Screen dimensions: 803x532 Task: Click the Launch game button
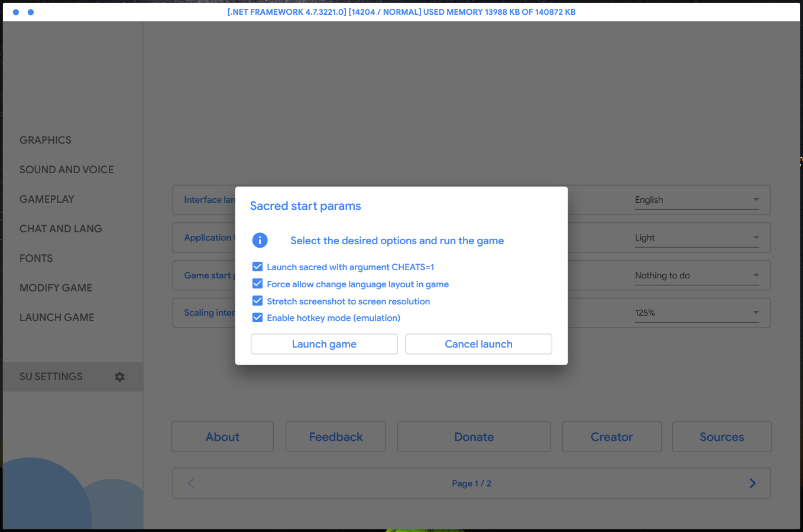click(324, 344)
